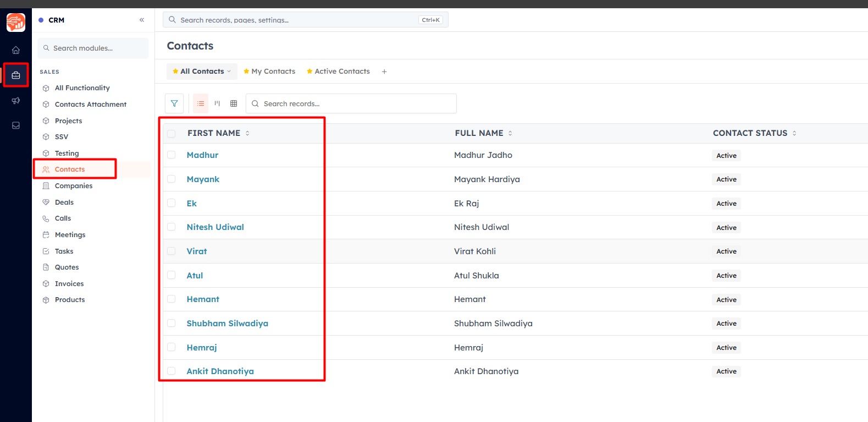This screenshot has width=868, height=422.
Task: Click the Calls phone icon
Action: [x=46, y=218]
